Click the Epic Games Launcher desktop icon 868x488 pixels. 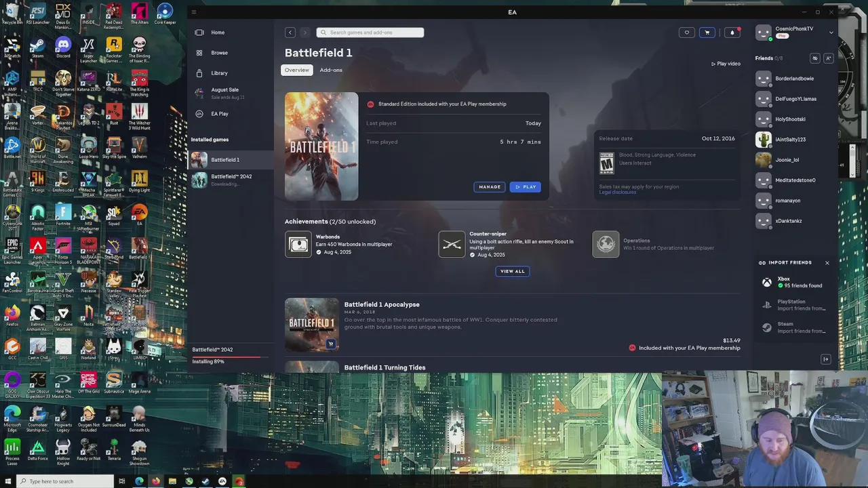click(x=12, y=250)
